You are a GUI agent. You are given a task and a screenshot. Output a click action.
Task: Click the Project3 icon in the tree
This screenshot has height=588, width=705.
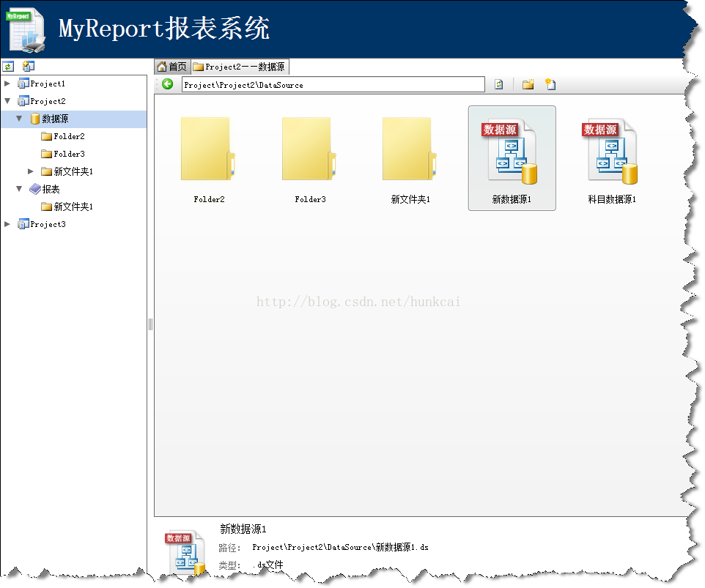(x=23, y=224)
